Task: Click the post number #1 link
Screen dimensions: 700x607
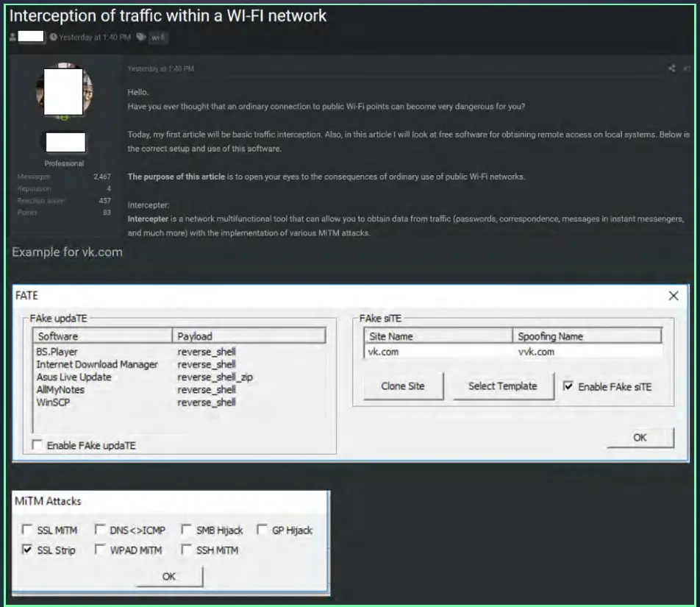Action: point(687,68)
